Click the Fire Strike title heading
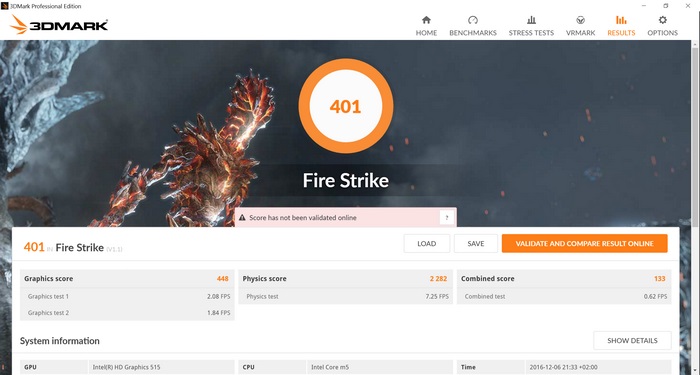700x375 pixels. pyautogui.click(x=346, y=181)
